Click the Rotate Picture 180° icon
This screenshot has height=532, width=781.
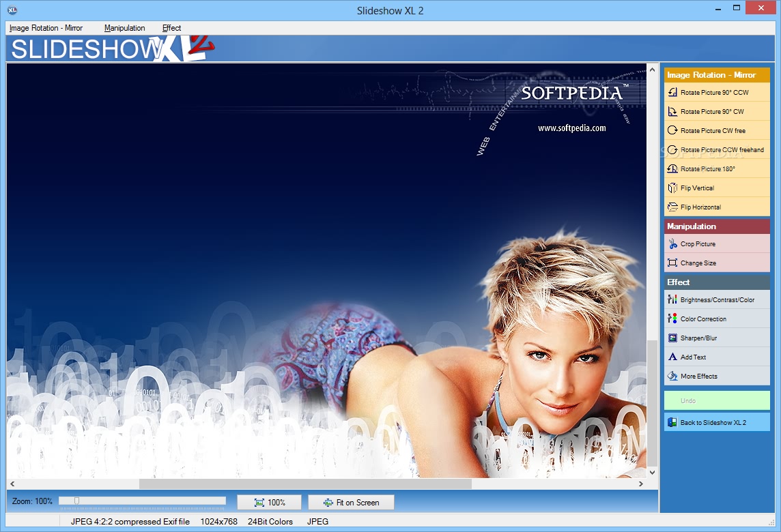pyautogui.click(x=672, y=168)
